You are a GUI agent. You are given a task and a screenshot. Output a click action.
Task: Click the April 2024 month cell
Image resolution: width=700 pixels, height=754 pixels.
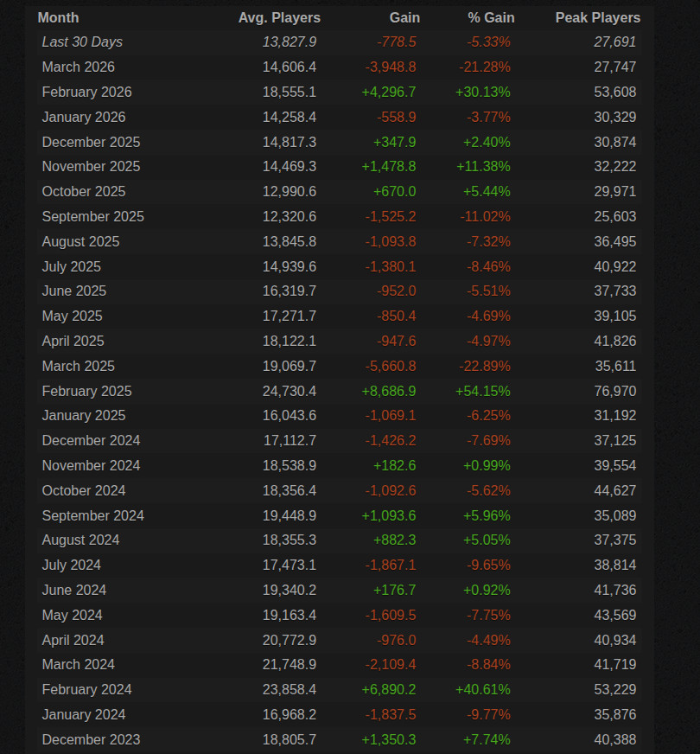point(73,640)
